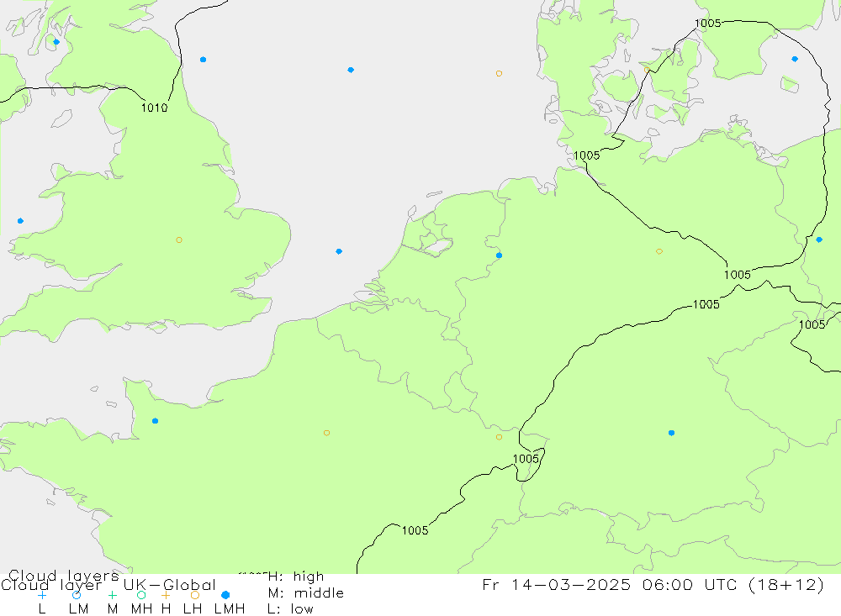Click the 1005 label near the Swiss border
Image resolution: width=841 pixels, height=616 pixels.
(x=526, y=459)
